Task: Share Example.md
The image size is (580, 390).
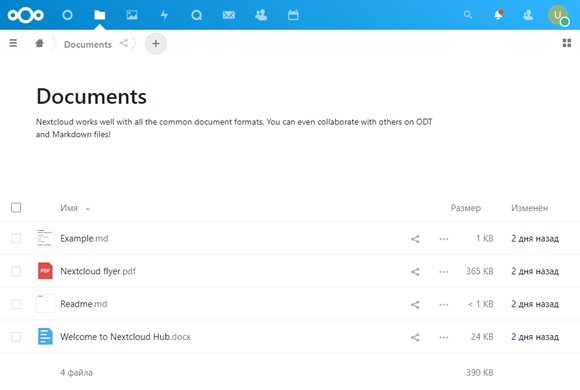Action: [x=415, y=239]
